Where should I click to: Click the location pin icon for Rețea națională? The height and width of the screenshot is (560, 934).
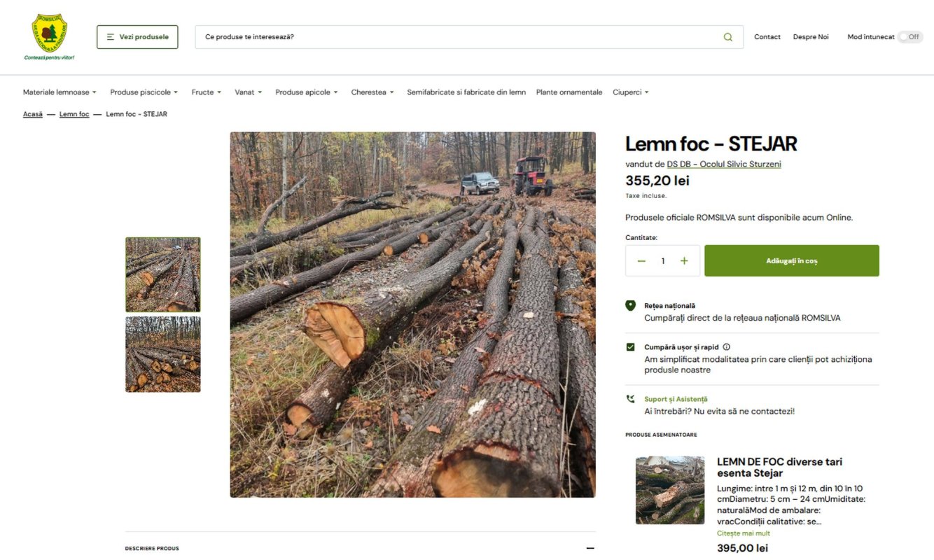[630, 306]
